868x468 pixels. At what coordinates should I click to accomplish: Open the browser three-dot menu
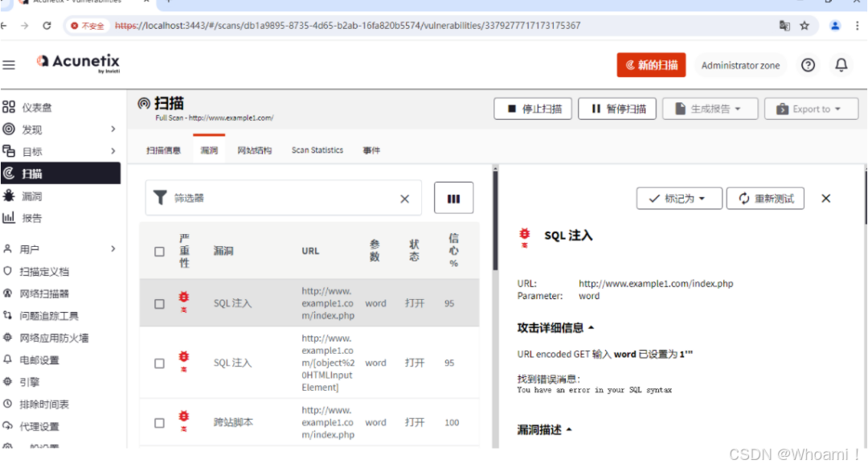coord(857,26)
